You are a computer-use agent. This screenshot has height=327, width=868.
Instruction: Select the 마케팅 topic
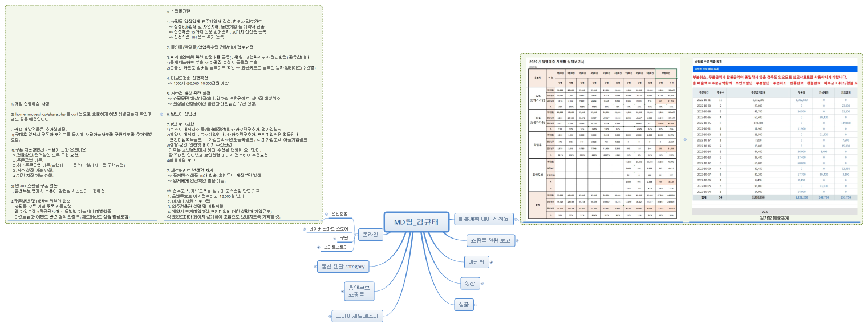pyautogui.click(x=476, y=262)
